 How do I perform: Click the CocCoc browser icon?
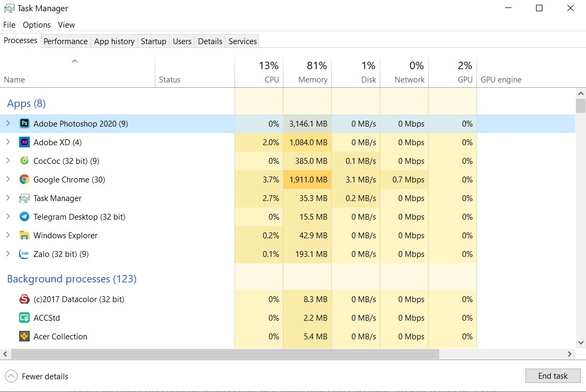24,161
